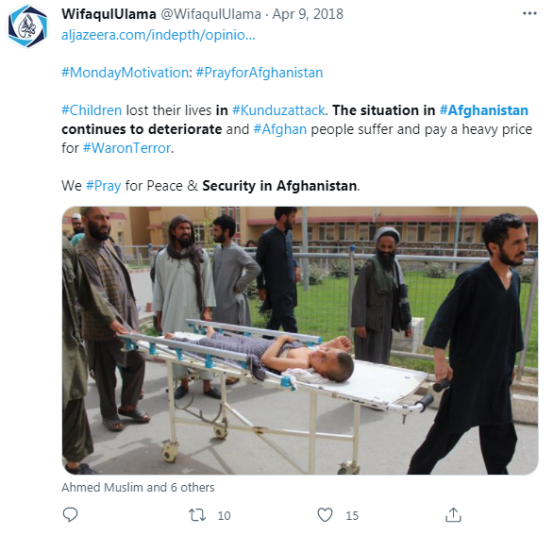Open the #WaronTerror hashtag
Viewport: 554px width, 536px height.
tap(127, 148)
